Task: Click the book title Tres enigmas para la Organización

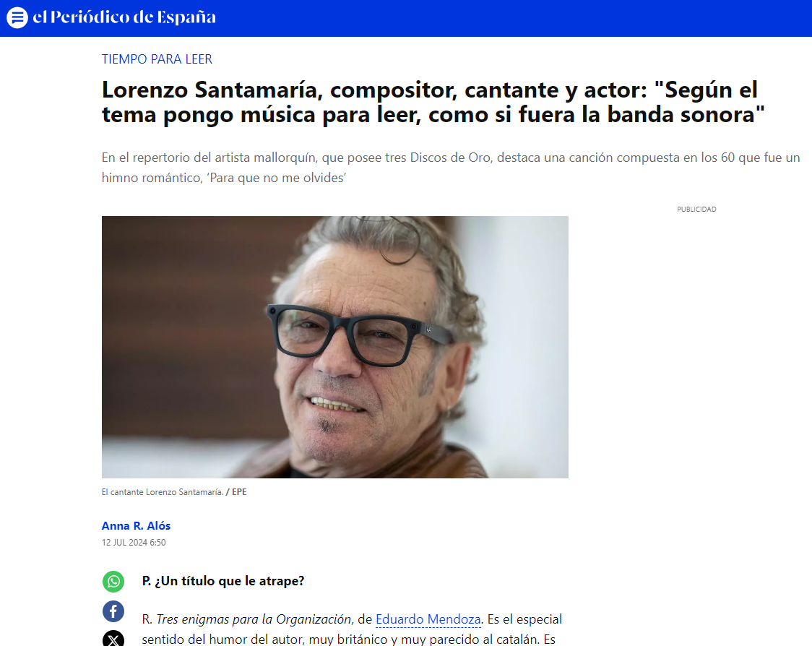Action: 254,619
